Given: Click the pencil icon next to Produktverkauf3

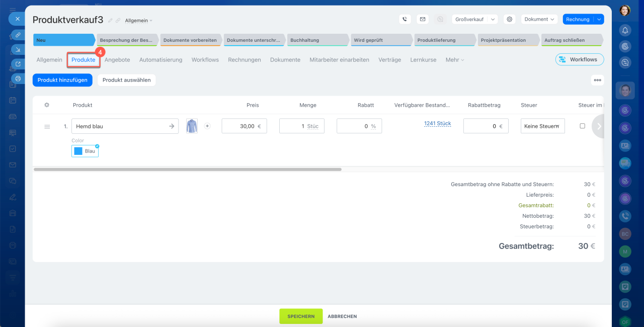Looking at the screenshot, I should point(110,21).
